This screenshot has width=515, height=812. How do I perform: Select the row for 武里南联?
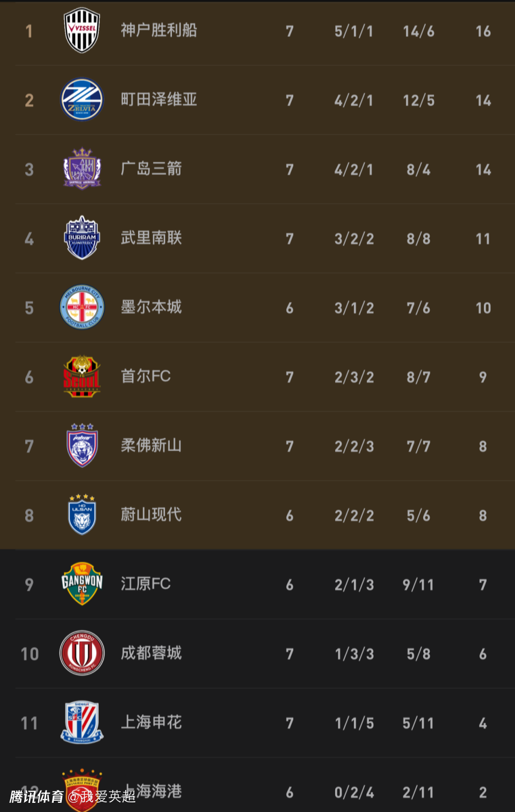click(258, 238)
